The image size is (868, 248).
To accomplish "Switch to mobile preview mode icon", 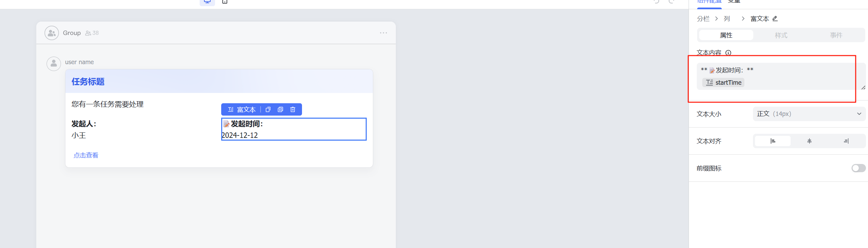I will coord(225,2).
